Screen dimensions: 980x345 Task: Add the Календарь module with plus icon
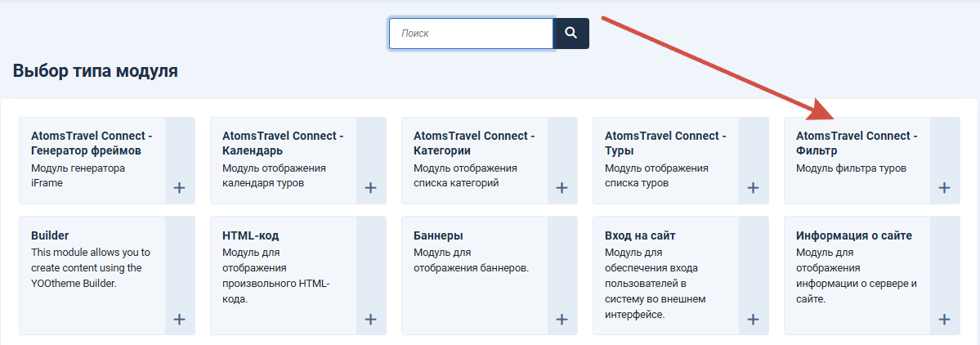(x=370, y=187)
